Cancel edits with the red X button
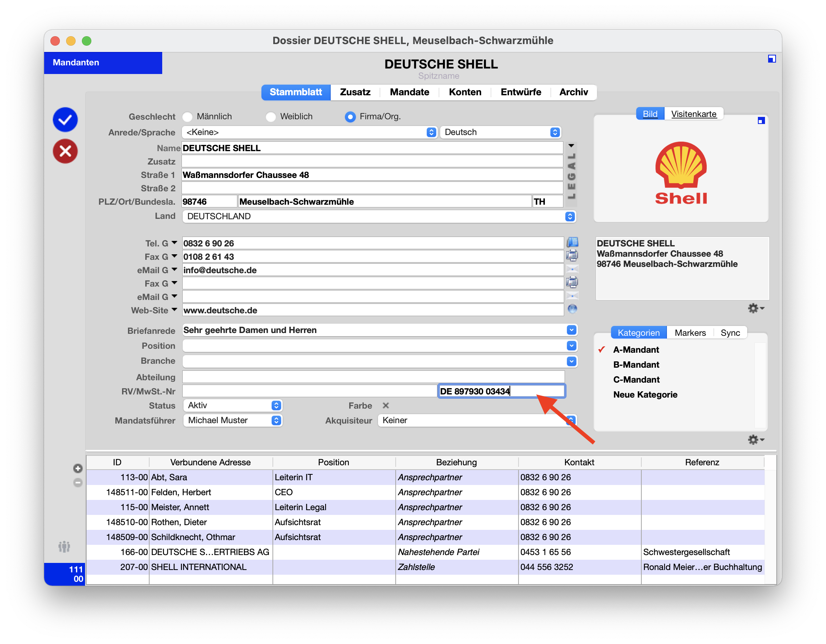 pos(65,151)
